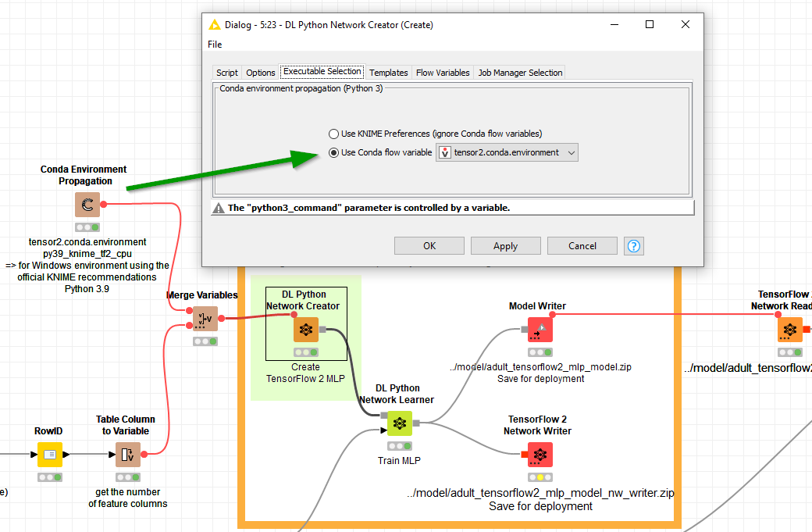Click the green status light under Train MLP
This screenshot has height=532, width=812.
pyautogui.click(x=406, y=445)
